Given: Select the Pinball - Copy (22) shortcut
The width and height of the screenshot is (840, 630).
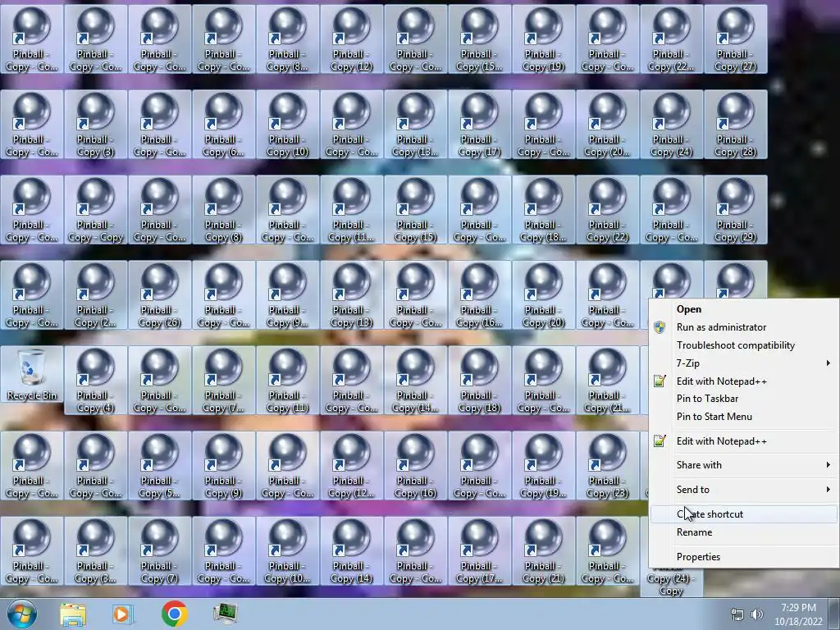Looking at the screenshot, I should [608, 209].
